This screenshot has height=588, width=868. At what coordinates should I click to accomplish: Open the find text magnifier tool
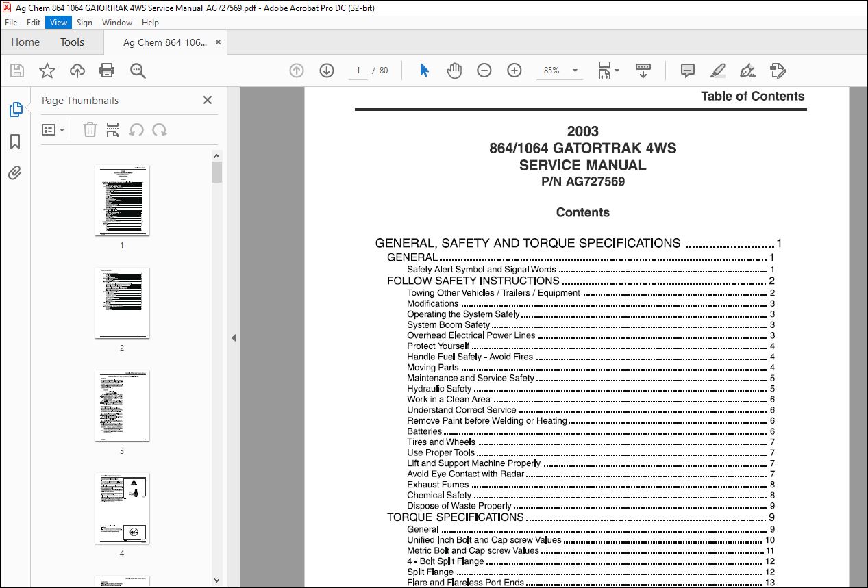[x=138, y=71]
